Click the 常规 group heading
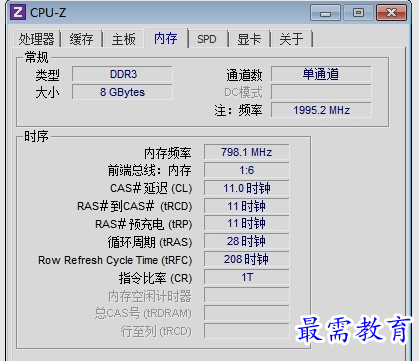This screenshot has height=361, width=419. pyautogui.click(x=36, y=57)
